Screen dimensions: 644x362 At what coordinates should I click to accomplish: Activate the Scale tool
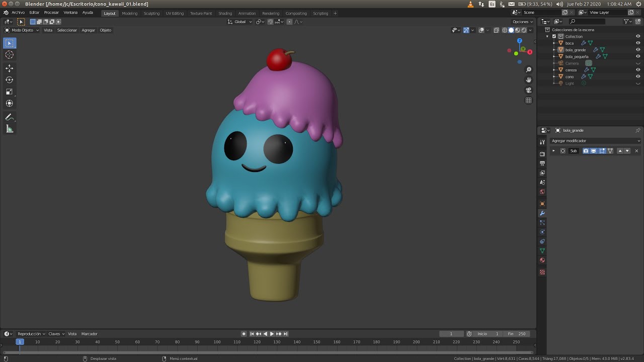point(10,92)
